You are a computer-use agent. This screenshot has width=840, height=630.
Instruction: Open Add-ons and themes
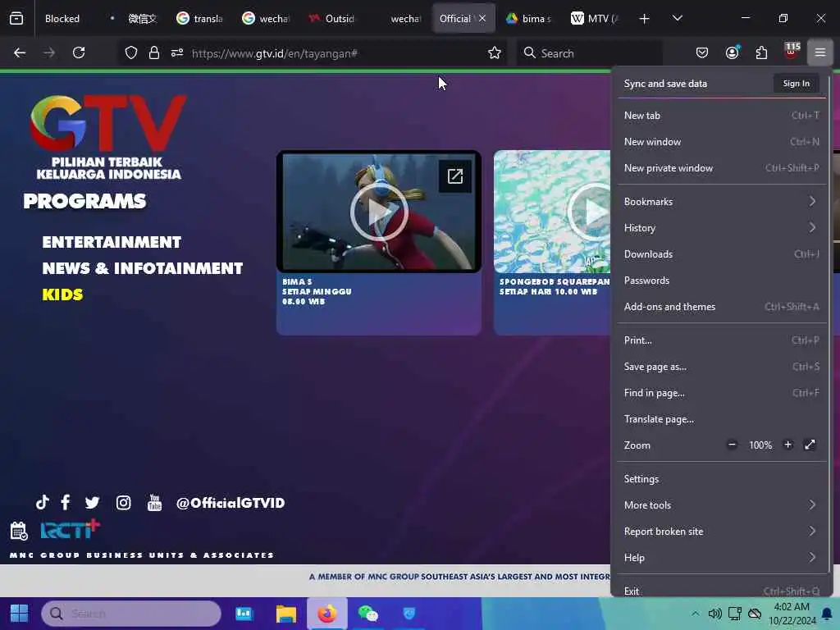pyautogui.click(x=721, y=307)
